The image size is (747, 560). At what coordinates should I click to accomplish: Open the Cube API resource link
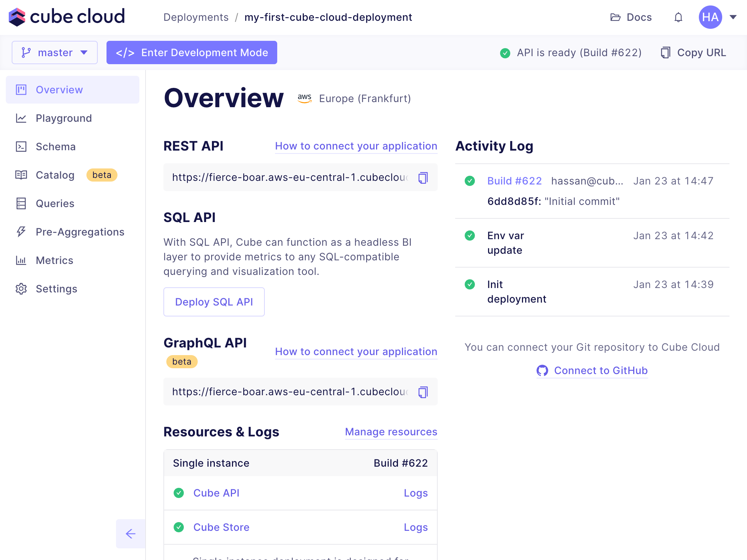click(x=216, y=493)
